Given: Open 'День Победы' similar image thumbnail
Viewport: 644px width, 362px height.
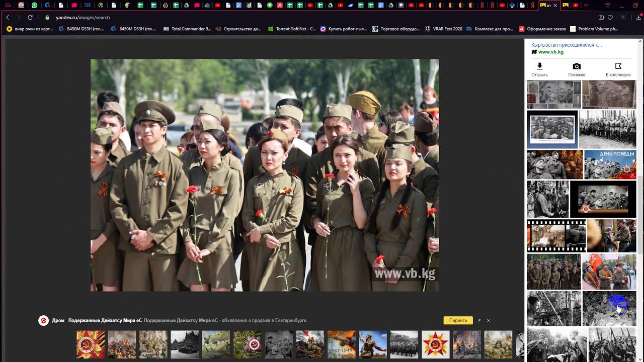Looking at the screenshot, I should click(x=610, y=164).
